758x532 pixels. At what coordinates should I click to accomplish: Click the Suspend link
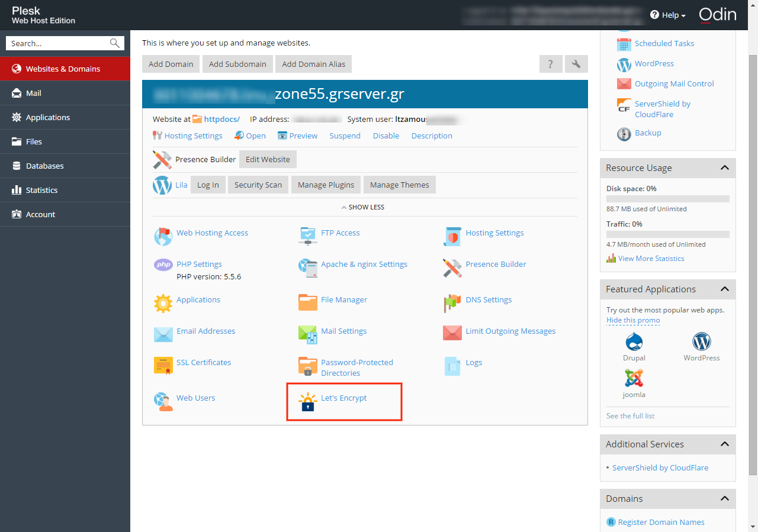pos(345,136)
